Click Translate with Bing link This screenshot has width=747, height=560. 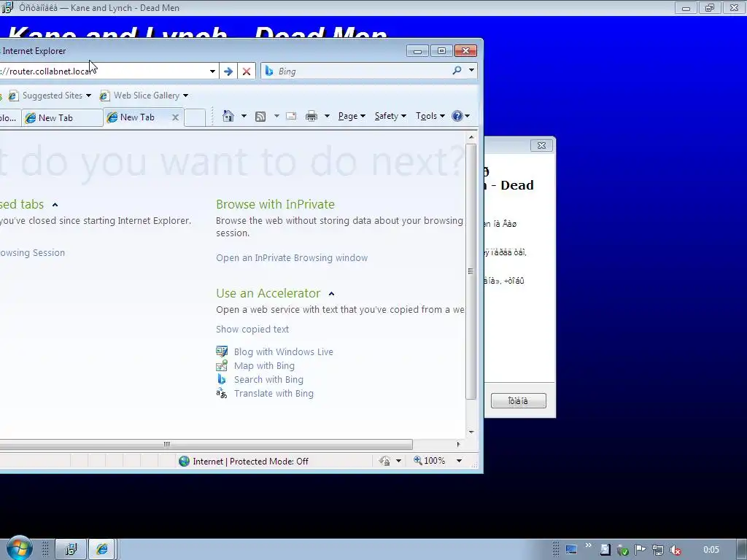coord(274,393)
